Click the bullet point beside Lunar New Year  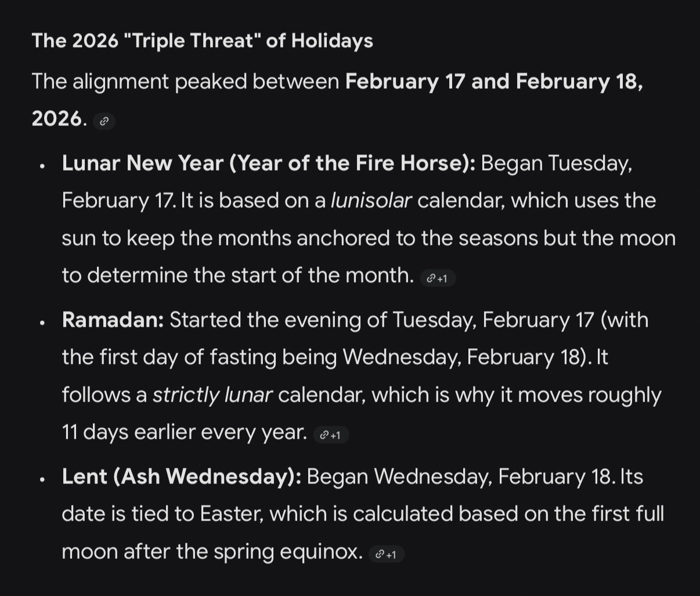[x=42, y=166]
